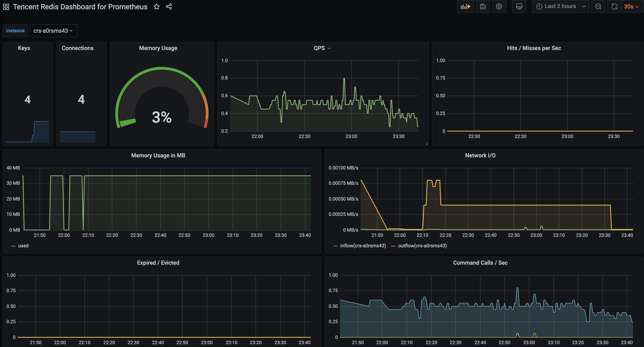This screenshot has height=347, width=644.
Task: Click the Memory Usage in MB title
Action: (158, 155)
